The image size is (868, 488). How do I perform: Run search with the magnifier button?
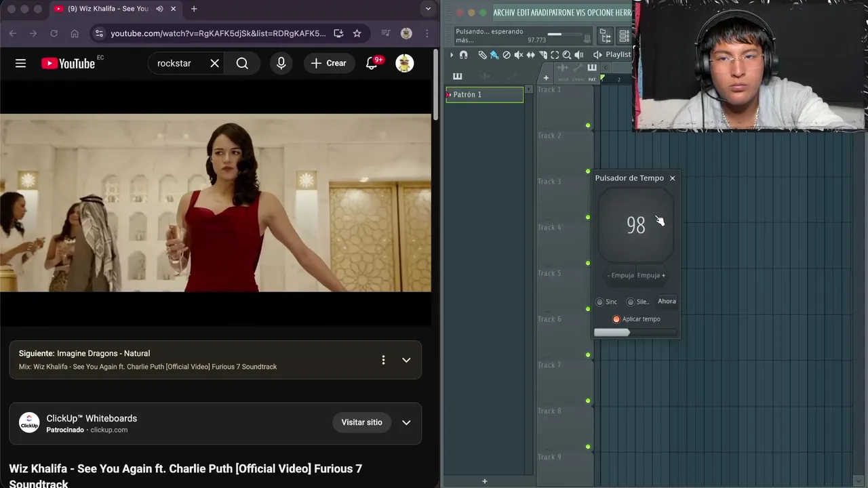pyautogui.click(x=242, y=63)
